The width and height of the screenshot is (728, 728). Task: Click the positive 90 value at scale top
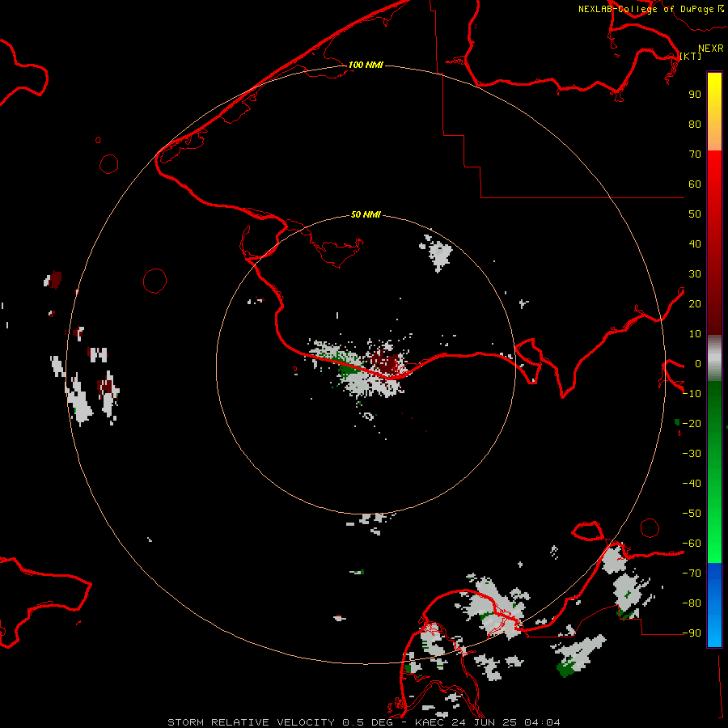695,95
